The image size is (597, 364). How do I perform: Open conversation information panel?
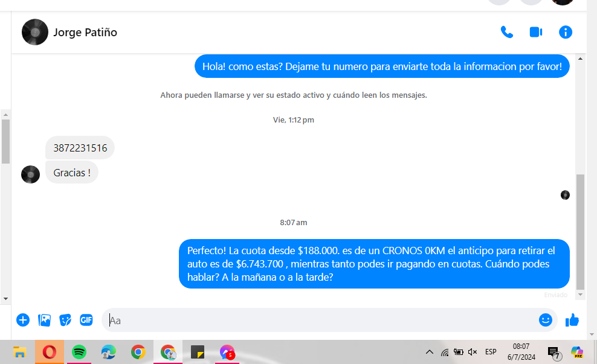click(566, 32)
